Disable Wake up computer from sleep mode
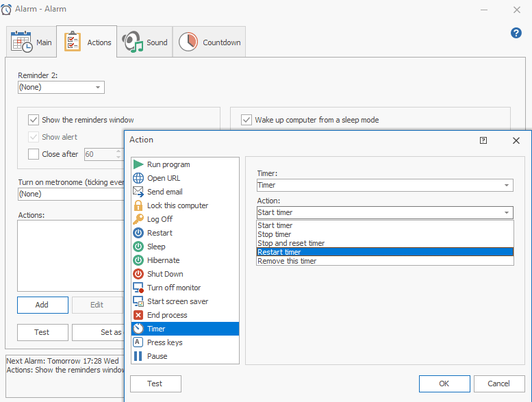This screenshot has width=532, height=402. point(246,120)
